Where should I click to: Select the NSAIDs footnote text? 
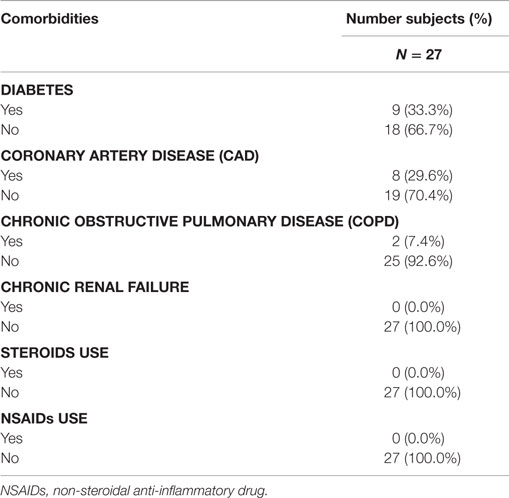click(x=134, y=491)
